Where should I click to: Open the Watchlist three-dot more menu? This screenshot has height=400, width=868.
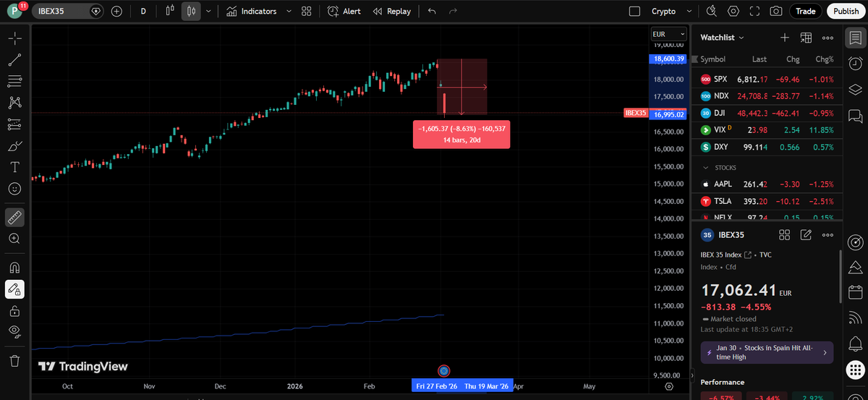click(x=828, y=37)
